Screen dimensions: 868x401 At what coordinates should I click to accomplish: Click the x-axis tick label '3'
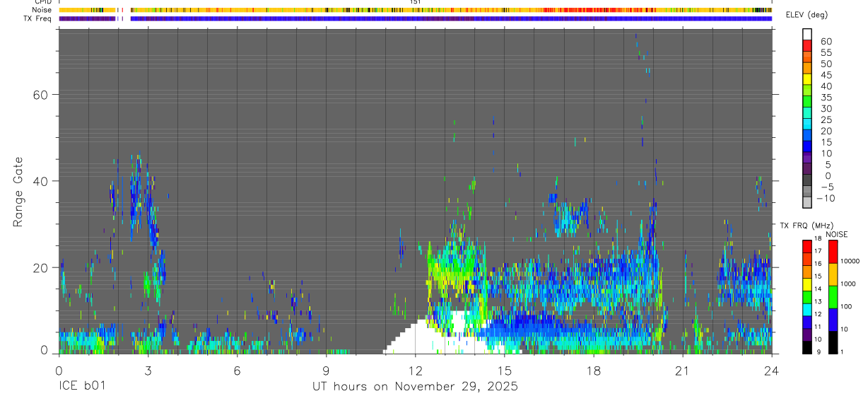[148, 370]
